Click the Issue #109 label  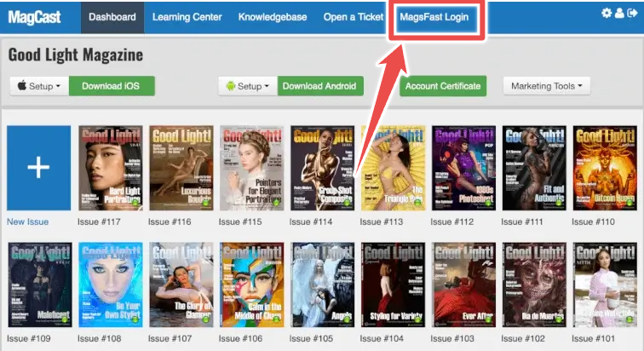click(29, 339)
